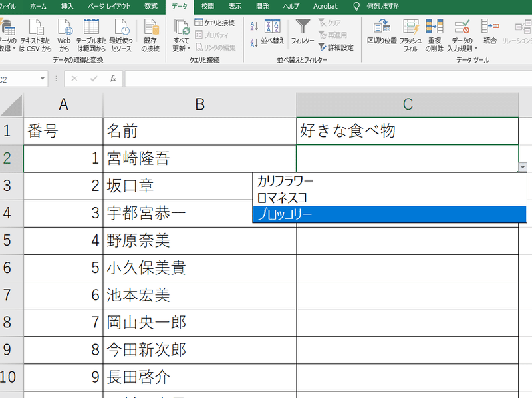Open the Acrobat ribbon tab
The width and height of the screenshot is (532, 398).
point(325,7)
